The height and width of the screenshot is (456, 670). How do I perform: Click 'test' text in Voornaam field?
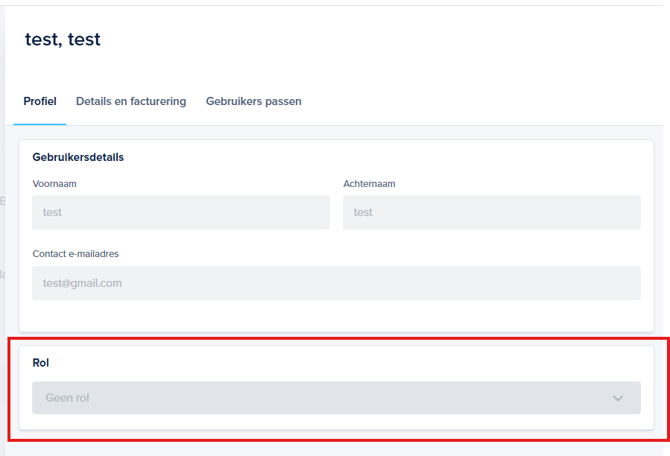52,212
